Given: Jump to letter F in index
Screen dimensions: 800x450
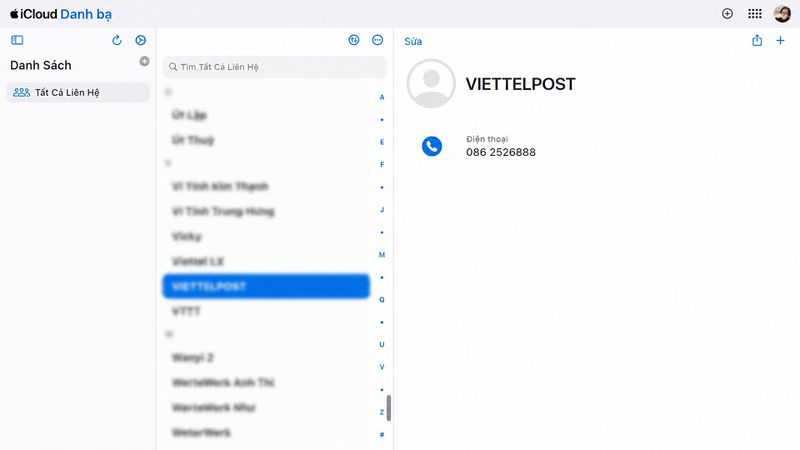Looking at the screenshot, I should click(x=382, y=164).
